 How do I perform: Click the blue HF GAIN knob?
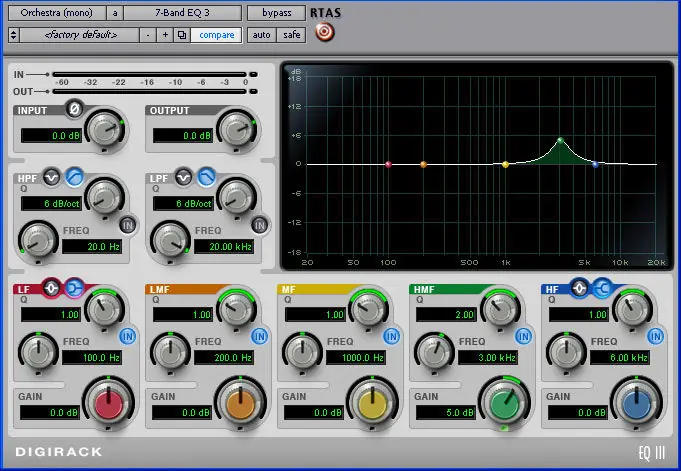tap(637, 404)
